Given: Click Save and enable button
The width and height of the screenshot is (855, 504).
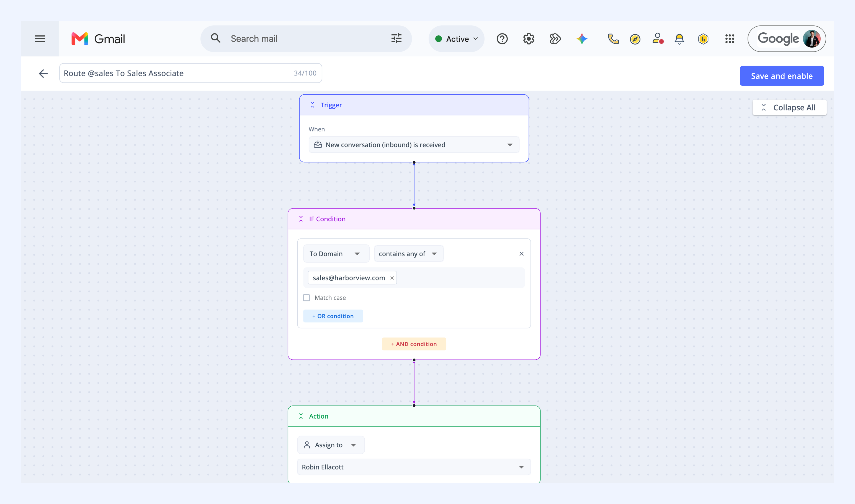Looking at the screenshot, I should point(782,76).
